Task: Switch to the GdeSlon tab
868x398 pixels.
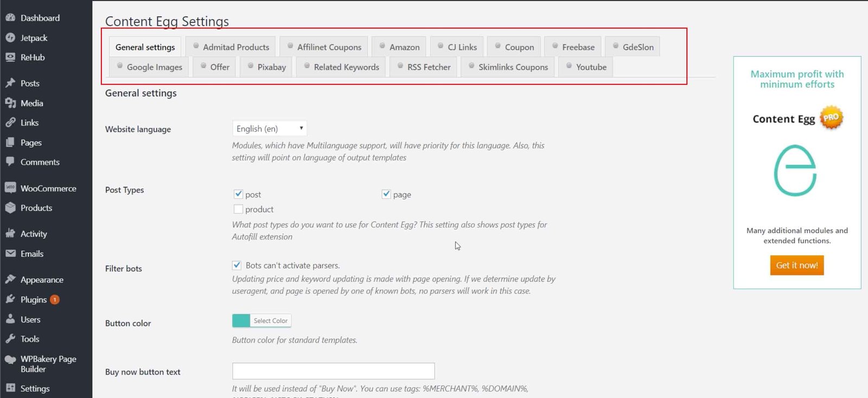Action: pos(633,47)
